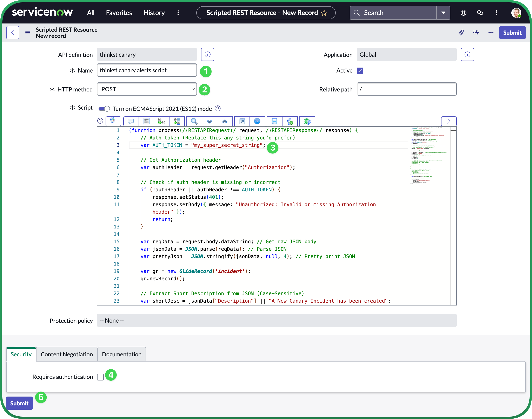The width and height of the screenshot is (532, 419).
Task: Switch to the Content Negotiation tab
Action: [x=67, y=354]
